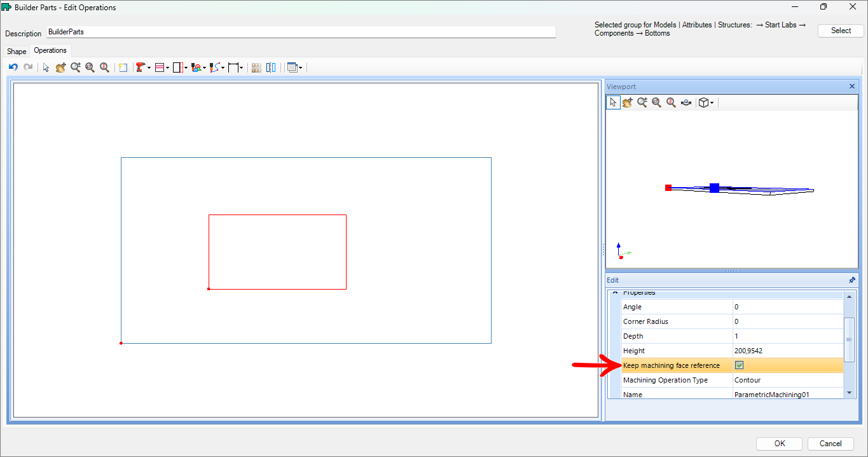Click zoom extents in Viewport toolbar

pyautogui.click(x=656, y=102)
